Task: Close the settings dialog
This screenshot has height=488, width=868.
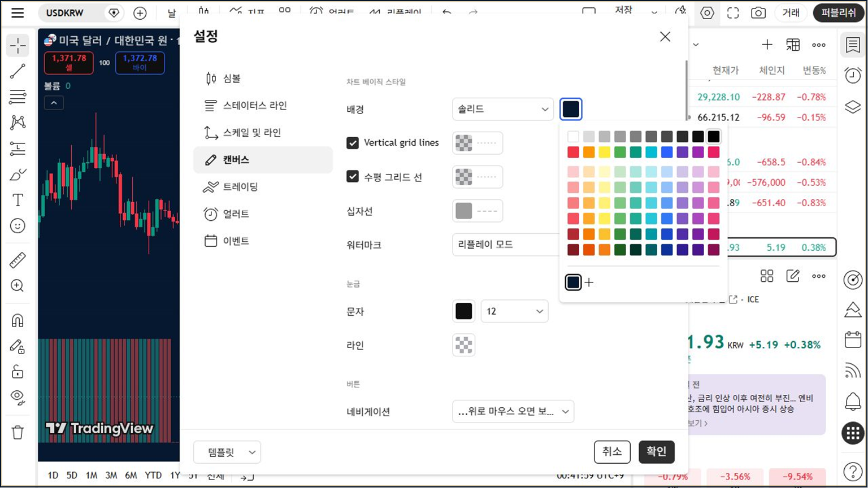Action: pyautogui.click(x=665, y=37)
